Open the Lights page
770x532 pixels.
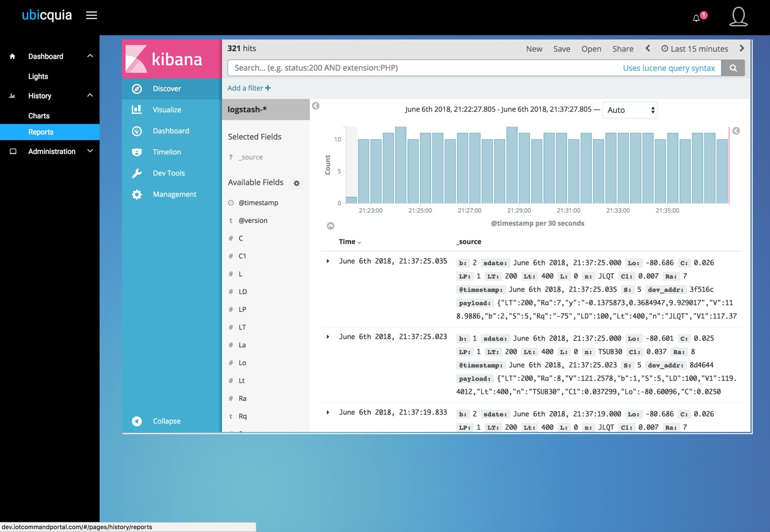coord(38,76)
